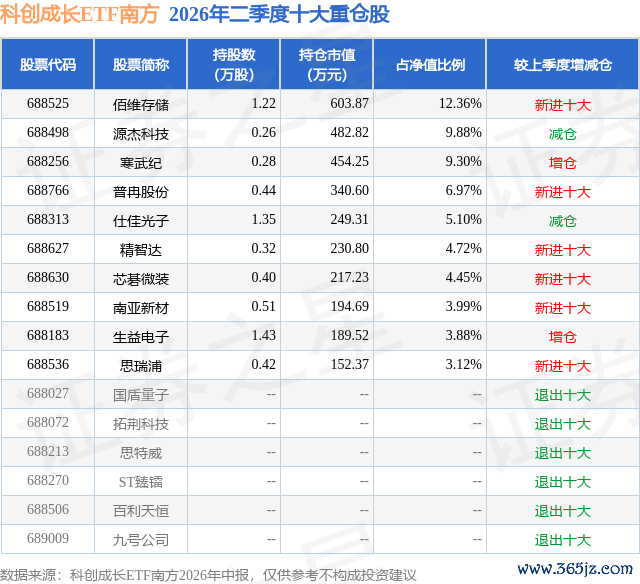Click stock name 寒武纪

tap(141, 163)
